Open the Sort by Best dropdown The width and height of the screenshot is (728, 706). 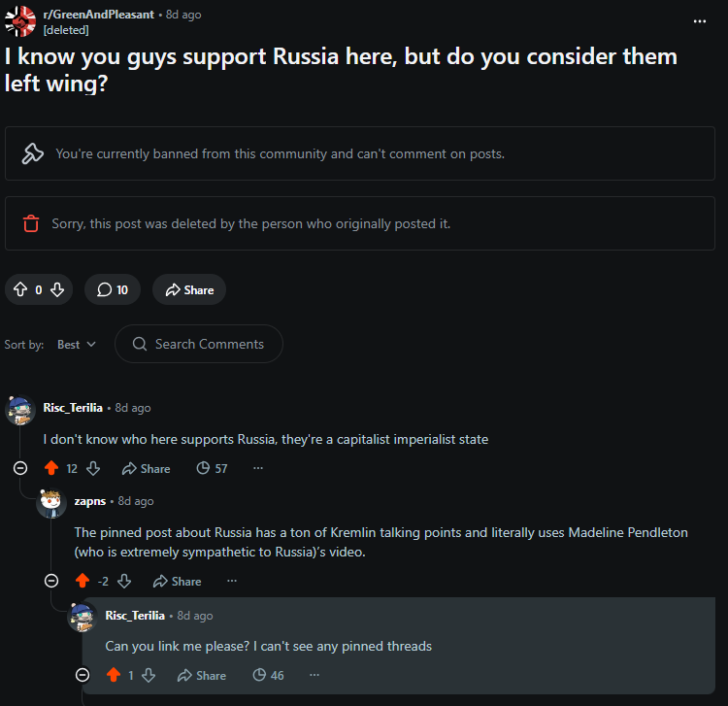click(x=77, y=344)
